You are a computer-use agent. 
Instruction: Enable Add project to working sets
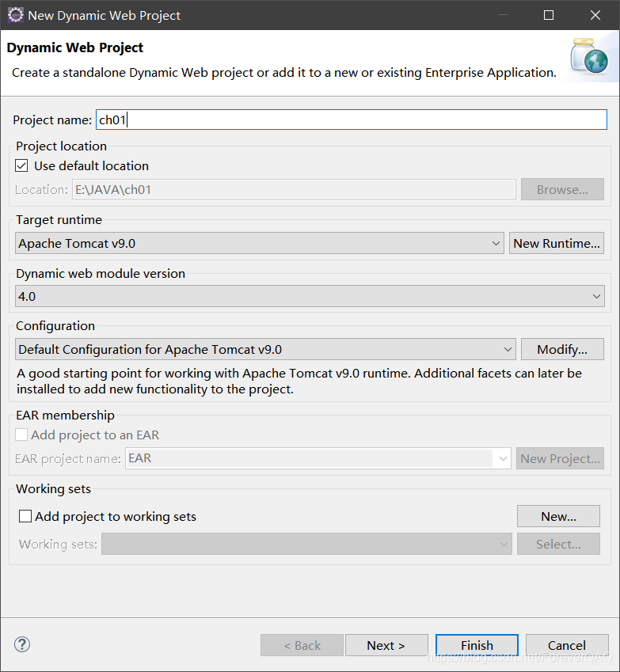(x=25, y=515)
